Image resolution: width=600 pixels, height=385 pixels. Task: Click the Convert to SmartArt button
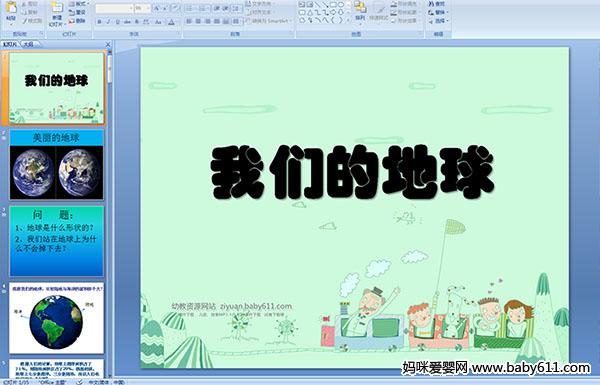coord(269,21)
